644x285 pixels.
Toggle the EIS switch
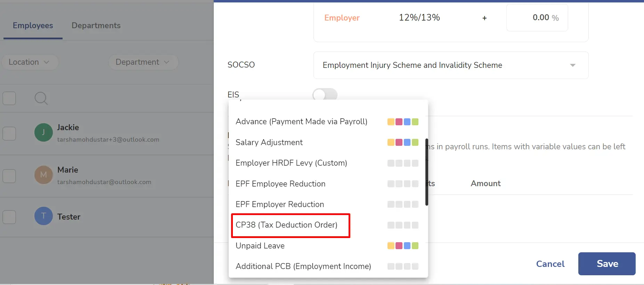[x=325, y=94]
